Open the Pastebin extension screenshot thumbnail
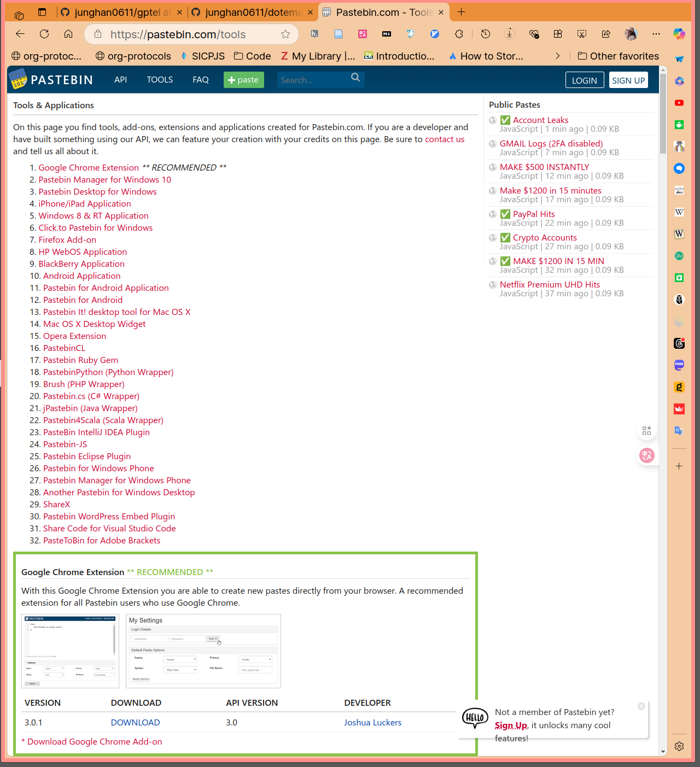This screenshot has width=700, height=767. coord(70,651)
